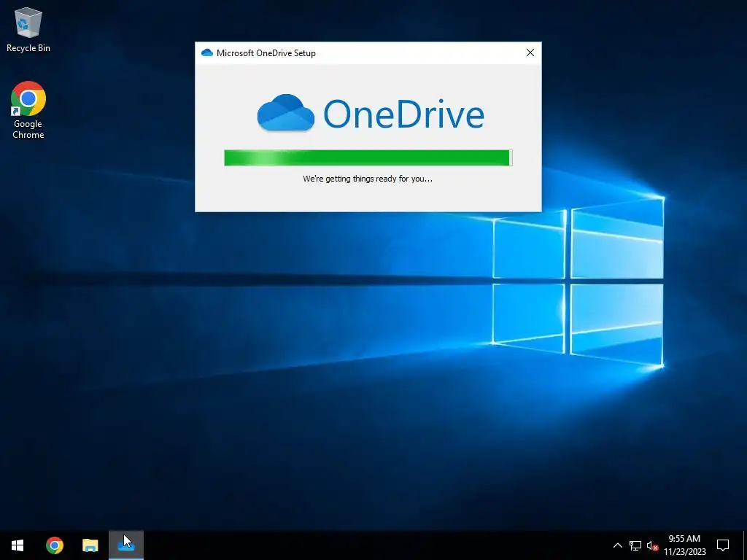This screenshot has width=747, height=560.
Task: Click the muted volume tray icon
Action: coord(652,545)
